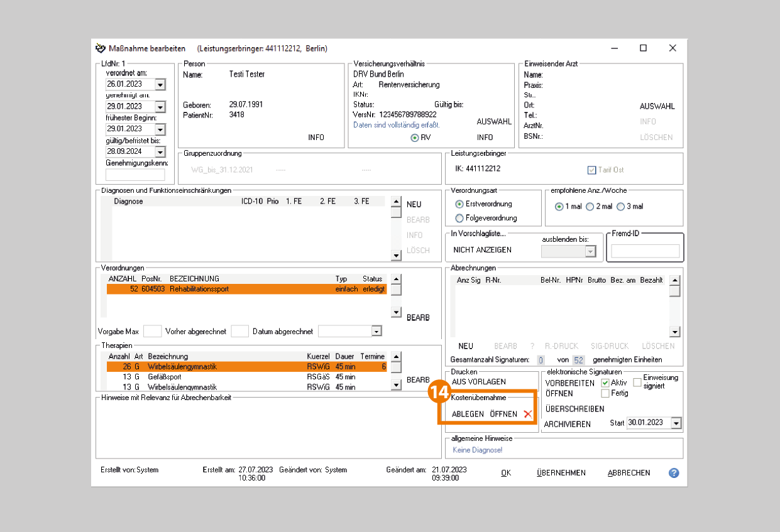Toggle the Aktiv checkbox
The height and width of the screenshot is (532, 780).
(605, 383)
